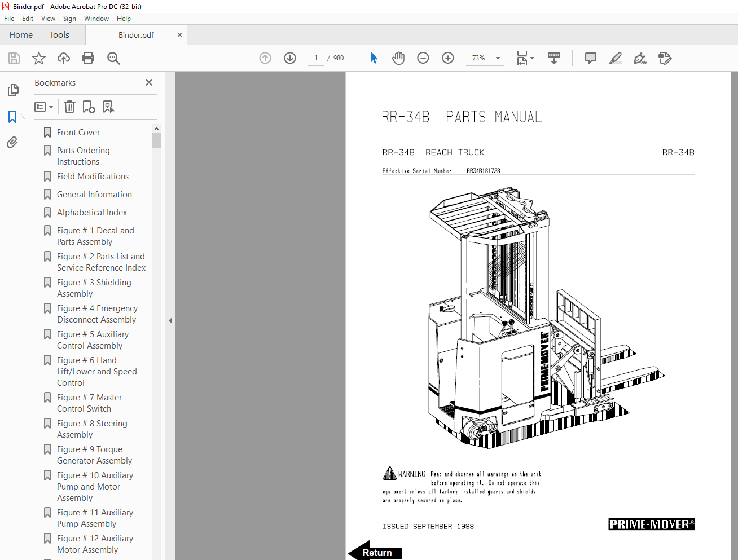738x560 pixels.
Task: Activate the hand pan tool
Action: coord(398,58)
